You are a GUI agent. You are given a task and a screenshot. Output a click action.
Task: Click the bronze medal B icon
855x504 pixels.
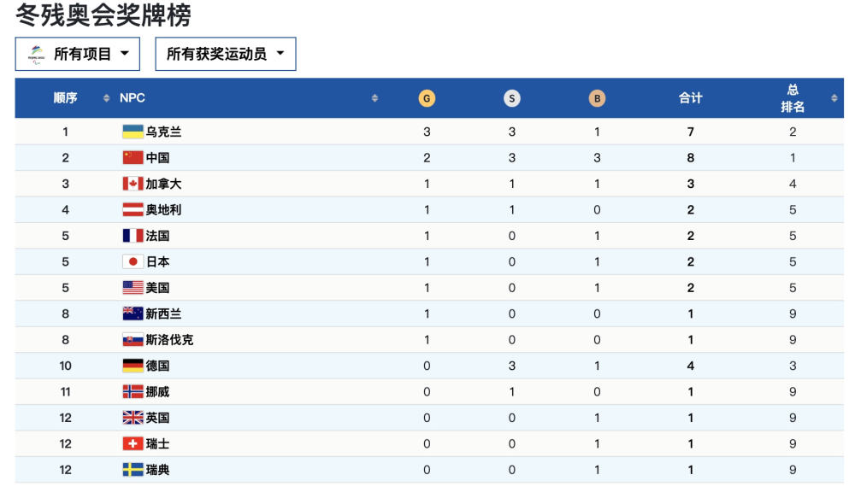[597, 98]
